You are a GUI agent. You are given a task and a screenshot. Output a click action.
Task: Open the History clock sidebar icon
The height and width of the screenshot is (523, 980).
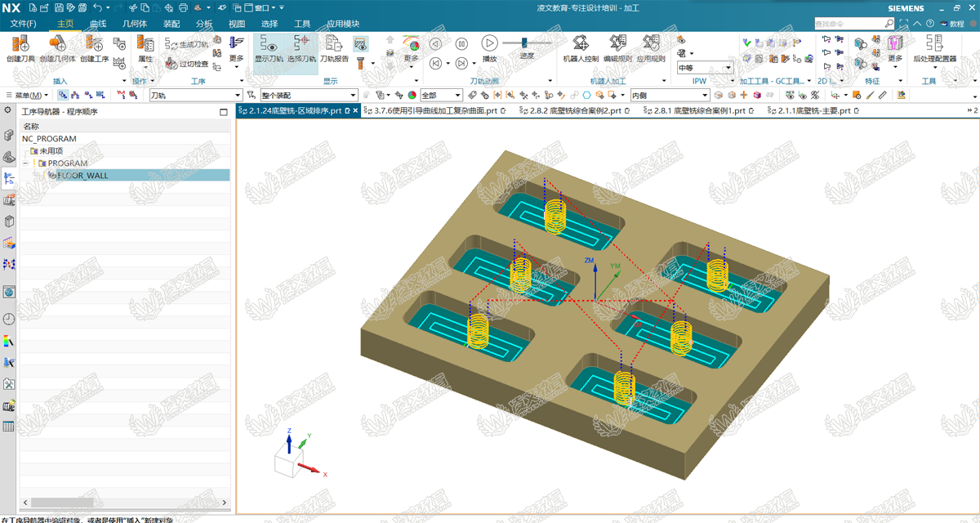(x=9, y=319)
